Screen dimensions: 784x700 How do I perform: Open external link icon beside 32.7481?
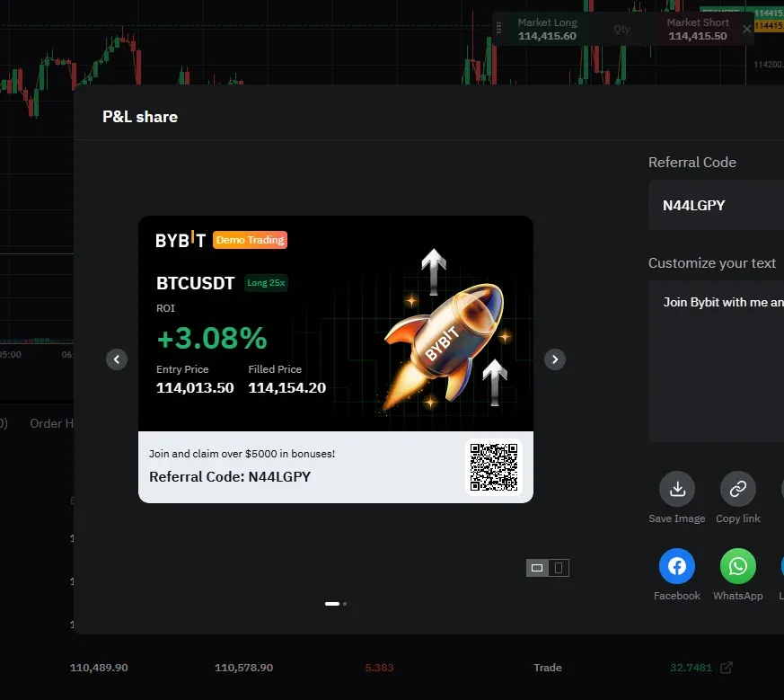coord(727,668)
